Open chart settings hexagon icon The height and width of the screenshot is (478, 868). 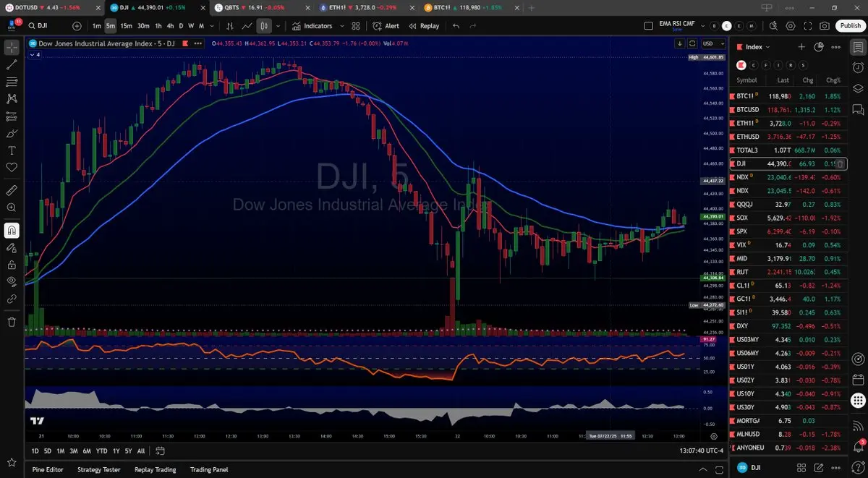pos(790,26)
